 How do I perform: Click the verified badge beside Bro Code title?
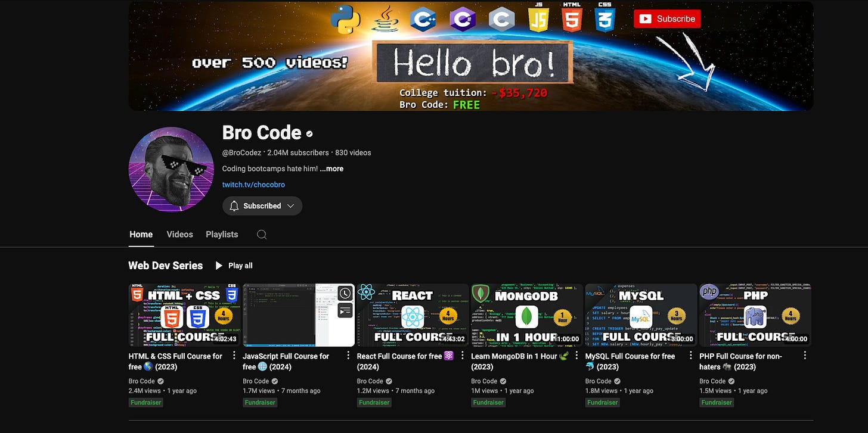pyautogui.click(x=309, y=133)
